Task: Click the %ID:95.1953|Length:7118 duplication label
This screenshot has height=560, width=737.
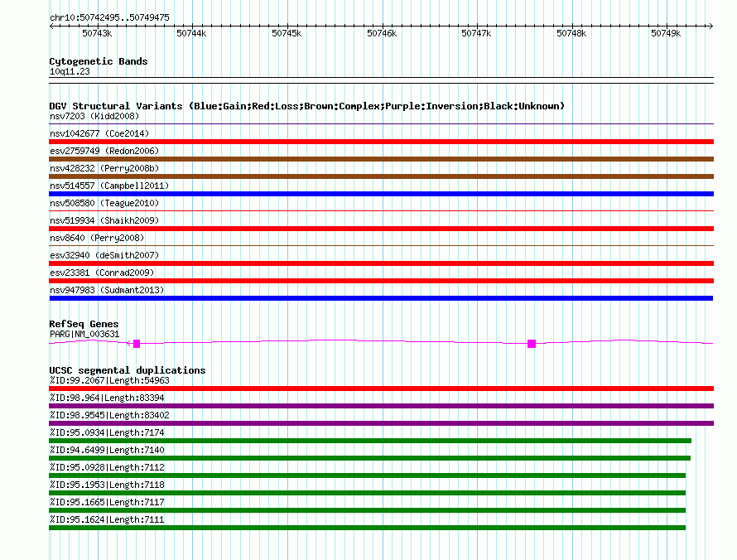Action: pyautogui.click(x=107, y=485)
